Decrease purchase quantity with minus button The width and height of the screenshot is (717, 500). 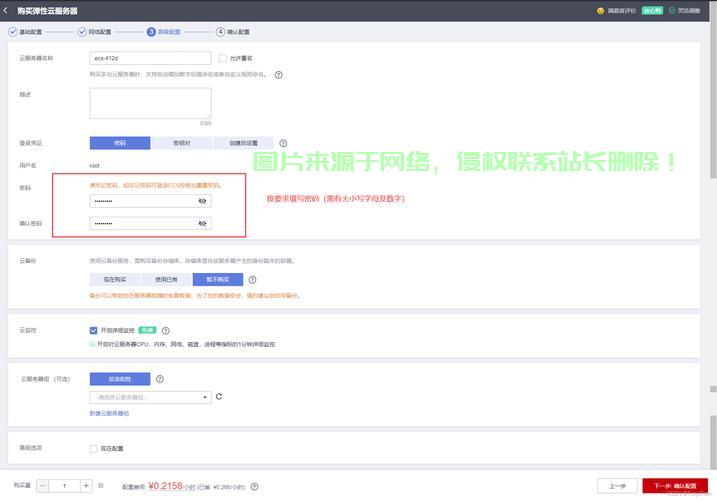pyautogui.click(x=43, y=485)
